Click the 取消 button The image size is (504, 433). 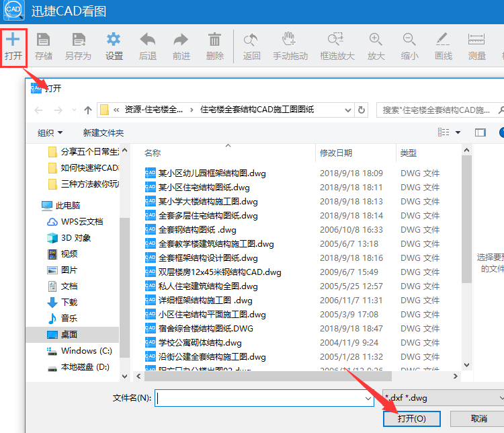point(478,418)
